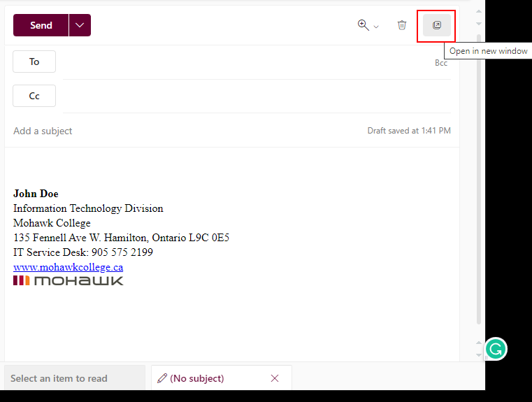Image resolution: width=532 pixels, height=402 pixels.
Task: Click the Send button
Action: pyautogui.click(x=41, y=25)
